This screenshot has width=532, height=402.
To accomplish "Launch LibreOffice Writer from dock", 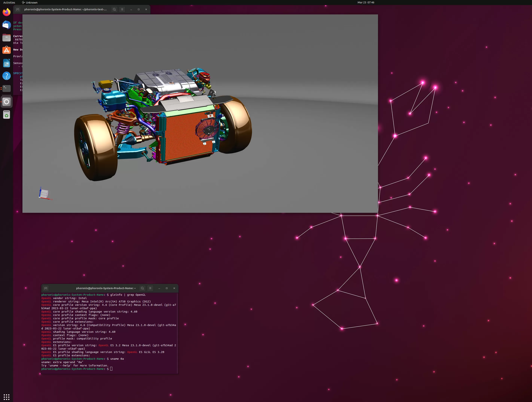I will (7, 63).
